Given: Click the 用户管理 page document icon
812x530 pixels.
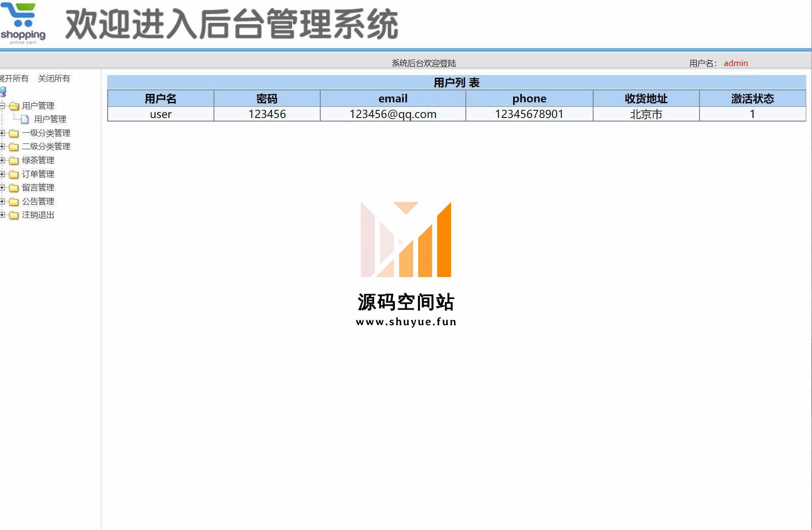Looking at the screenshot, I should tap(25, 119).
